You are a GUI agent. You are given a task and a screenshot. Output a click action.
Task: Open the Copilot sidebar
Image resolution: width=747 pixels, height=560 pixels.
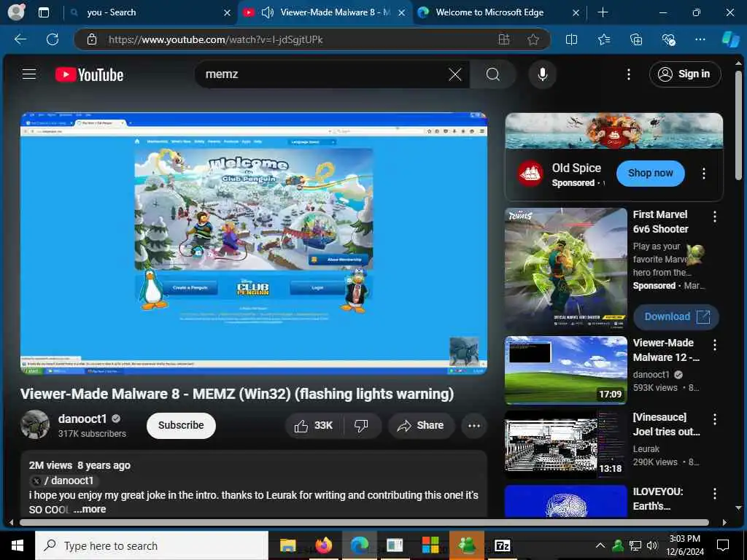[730, 39]
